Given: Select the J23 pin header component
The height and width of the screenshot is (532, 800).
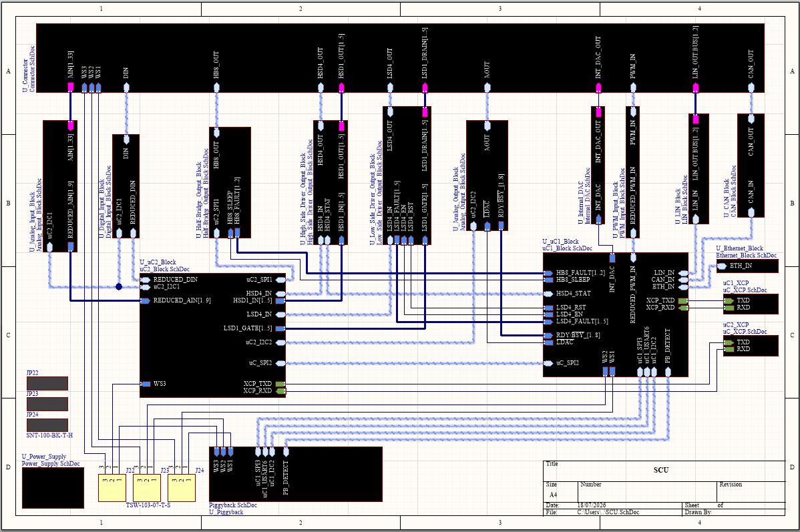Looking at the screenshot, I should (146, 488).
